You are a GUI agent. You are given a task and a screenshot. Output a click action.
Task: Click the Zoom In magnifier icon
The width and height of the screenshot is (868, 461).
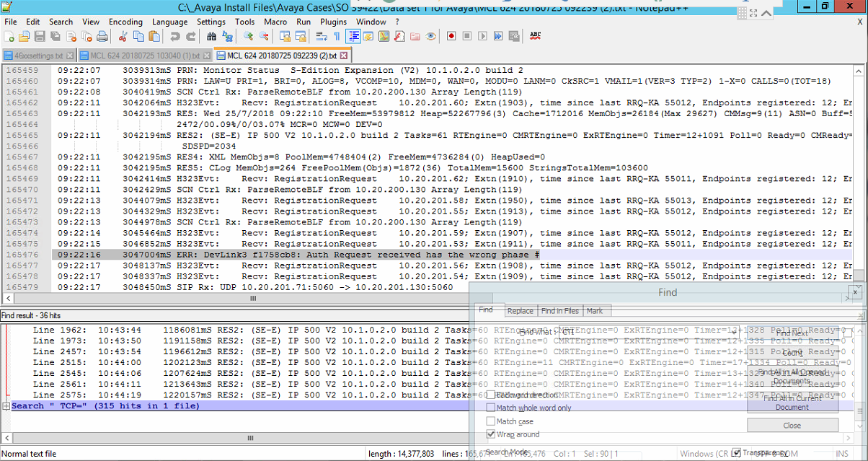pos(249,36)
